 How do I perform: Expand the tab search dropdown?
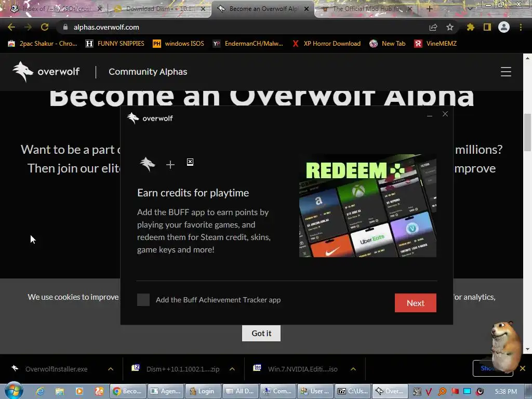[x=470, y=9]
